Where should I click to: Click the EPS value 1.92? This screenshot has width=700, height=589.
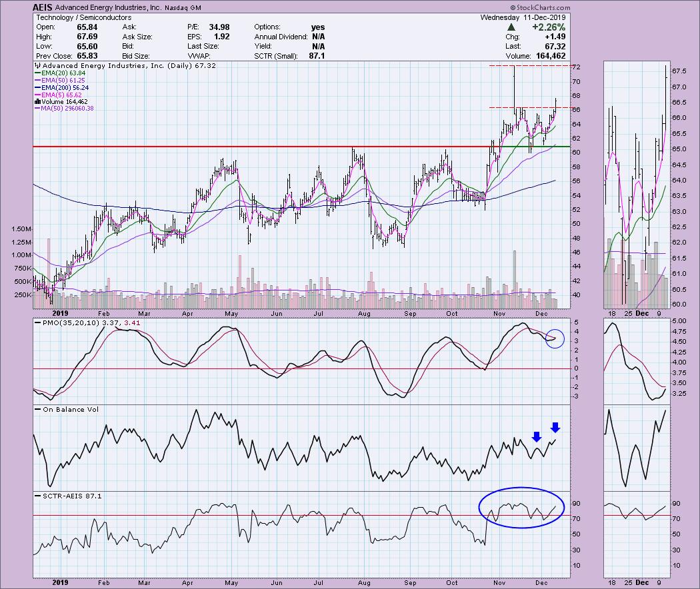point(222,37)
